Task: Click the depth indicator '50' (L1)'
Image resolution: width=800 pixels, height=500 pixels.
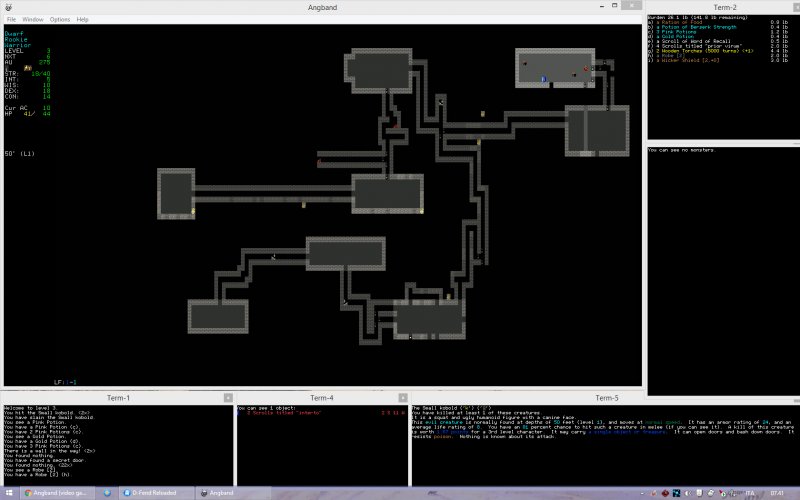Action: [20, 154]
